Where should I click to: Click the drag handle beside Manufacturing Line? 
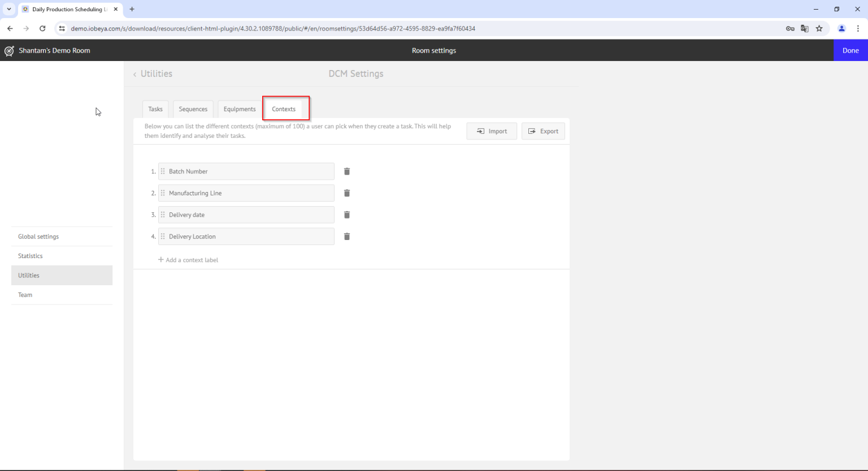click(x=162, y=193)
